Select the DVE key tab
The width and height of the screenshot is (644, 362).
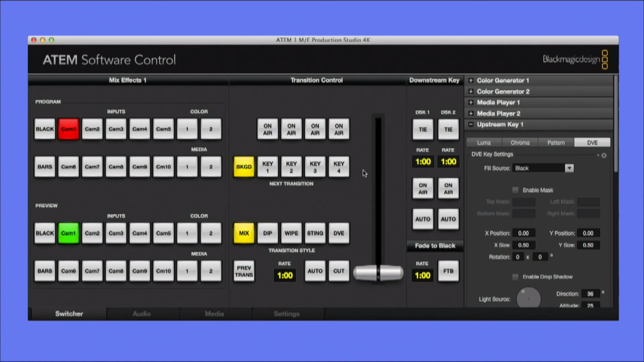tap(592, 143)
